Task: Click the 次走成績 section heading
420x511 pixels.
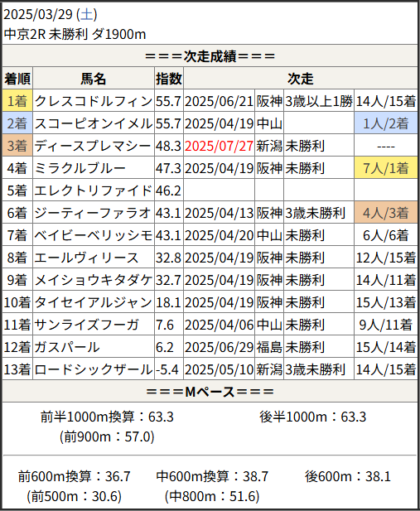Action: pos(210,56)
